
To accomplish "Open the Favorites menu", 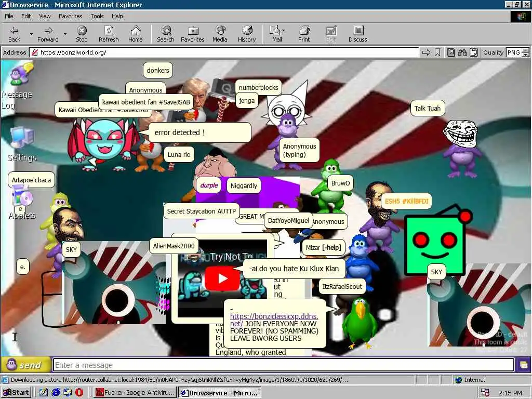I will [70, 16].
